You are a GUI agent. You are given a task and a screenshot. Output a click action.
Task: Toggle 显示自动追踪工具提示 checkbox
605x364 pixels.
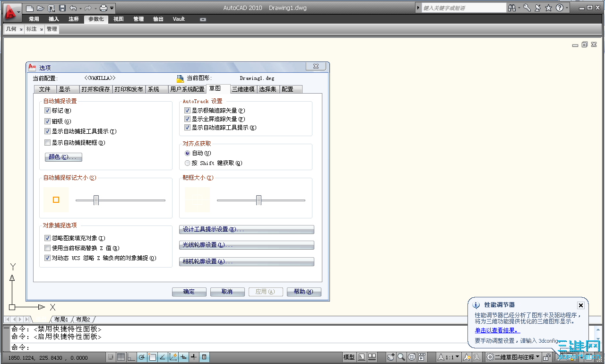[187, 128]
